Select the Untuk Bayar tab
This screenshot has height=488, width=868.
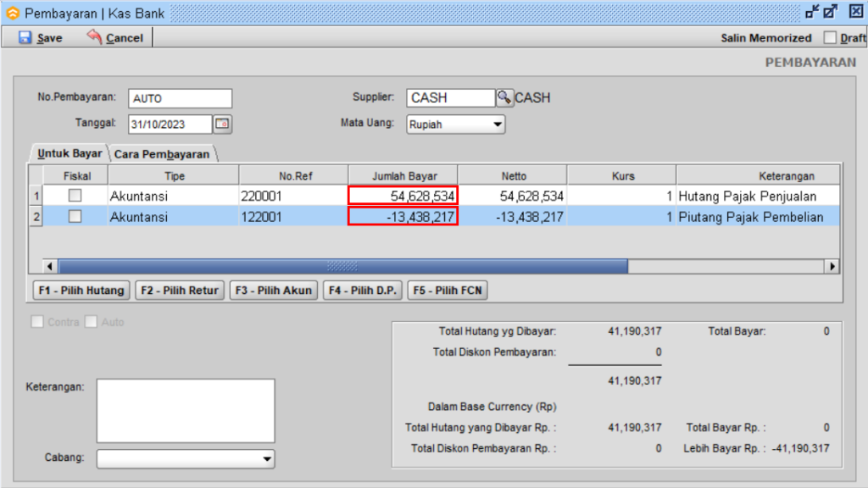click(x=70, y=154)
